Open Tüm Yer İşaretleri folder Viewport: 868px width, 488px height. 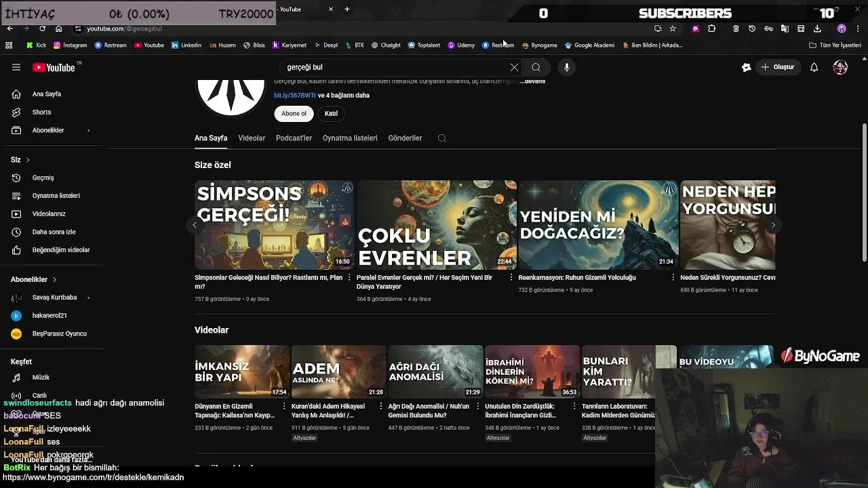pyautogui.click(x=835, y=45)
